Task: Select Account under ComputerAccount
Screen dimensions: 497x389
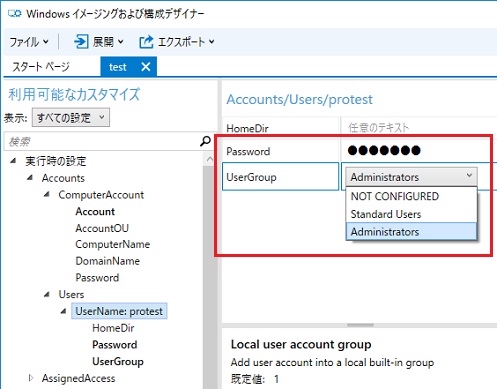Action: (95, 212)
